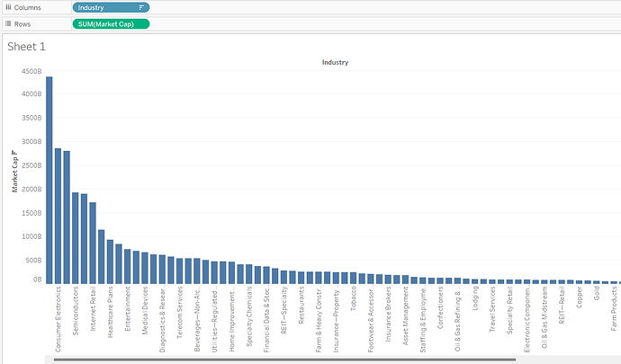
Task: Select the tallest bar in the chart
Action: [49, 180]
